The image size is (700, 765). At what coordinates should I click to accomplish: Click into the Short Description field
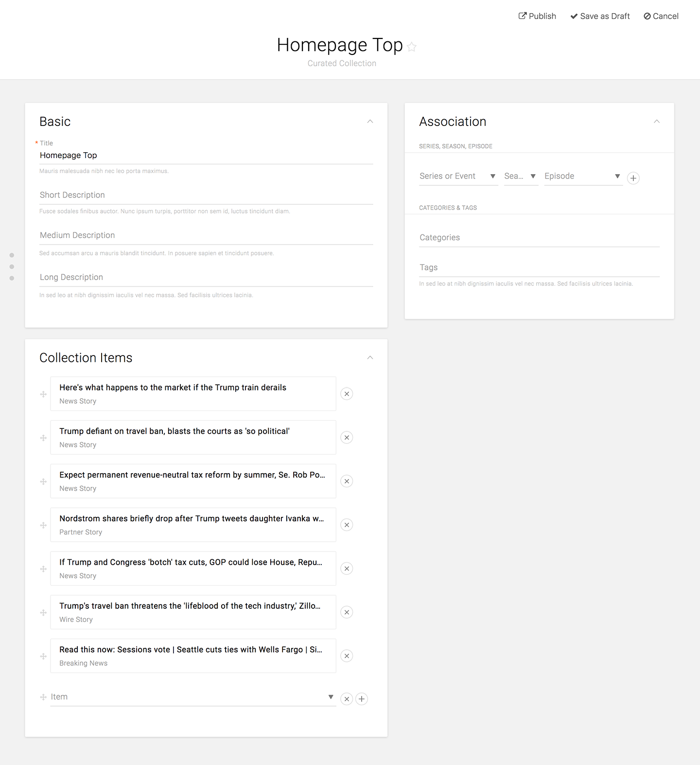tap(206, 195)
